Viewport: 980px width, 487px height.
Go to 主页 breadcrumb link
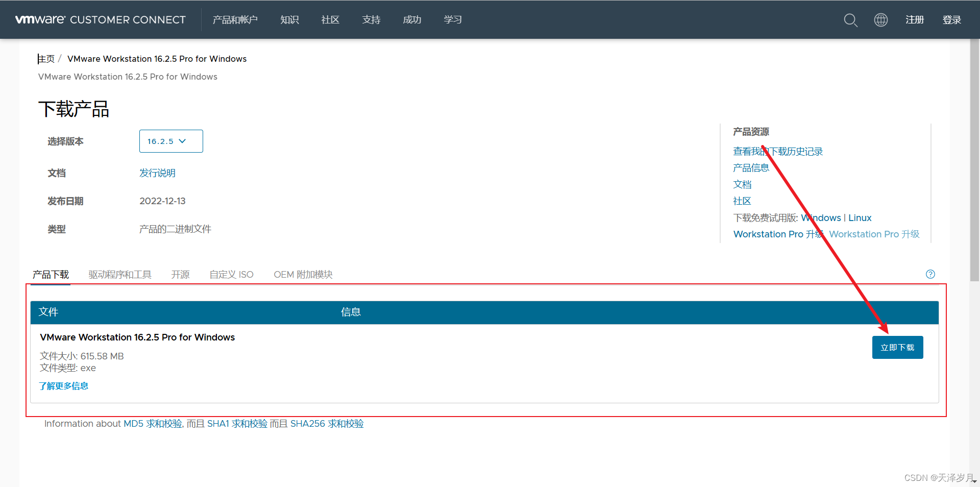[x=46, y=59]
